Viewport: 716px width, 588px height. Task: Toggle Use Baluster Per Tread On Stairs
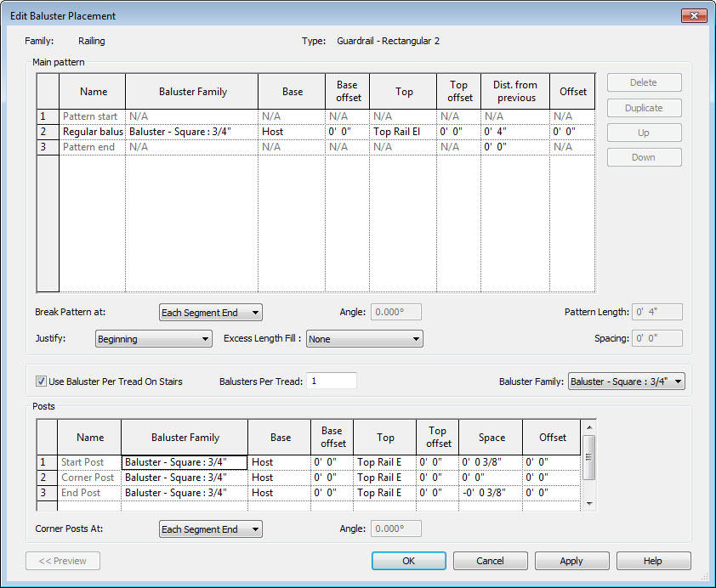[42, 382]
